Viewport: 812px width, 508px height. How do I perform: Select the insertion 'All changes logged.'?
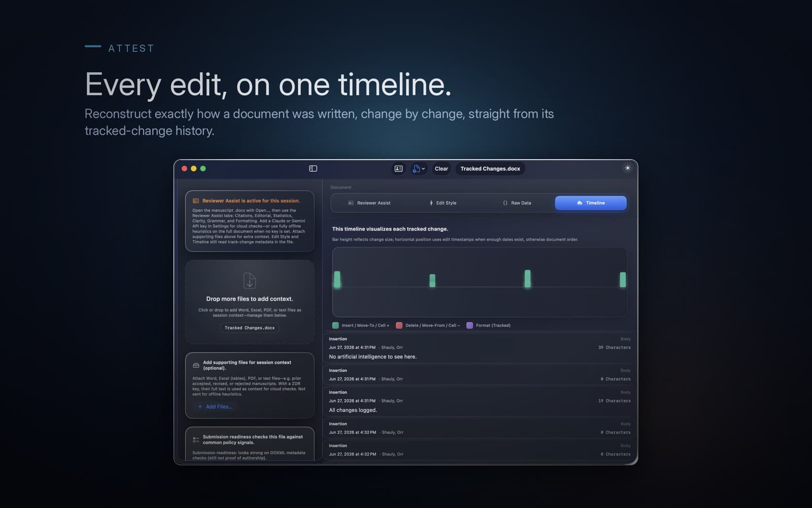click(x=480, y=401)
